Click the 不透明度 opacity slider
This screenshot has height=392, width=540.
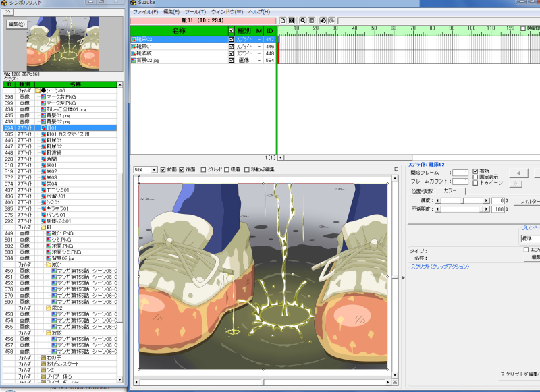(463, 210)
